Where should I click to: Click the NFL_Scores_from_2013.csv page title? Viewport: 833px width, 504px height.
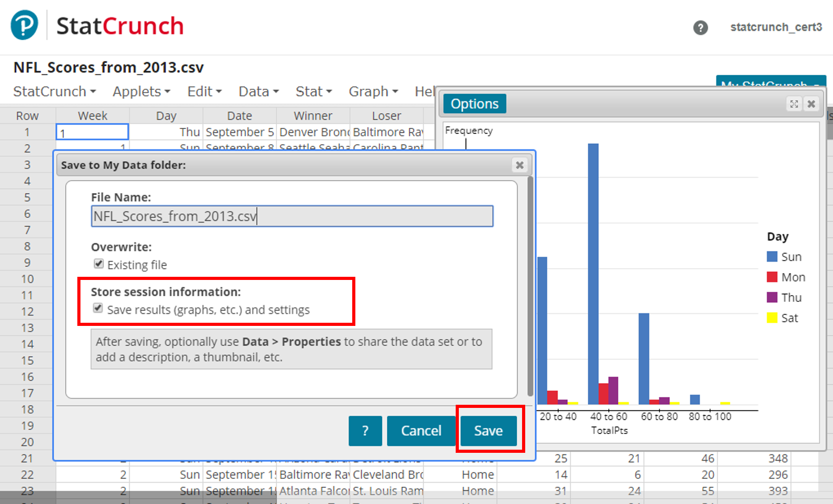[108, 67]
